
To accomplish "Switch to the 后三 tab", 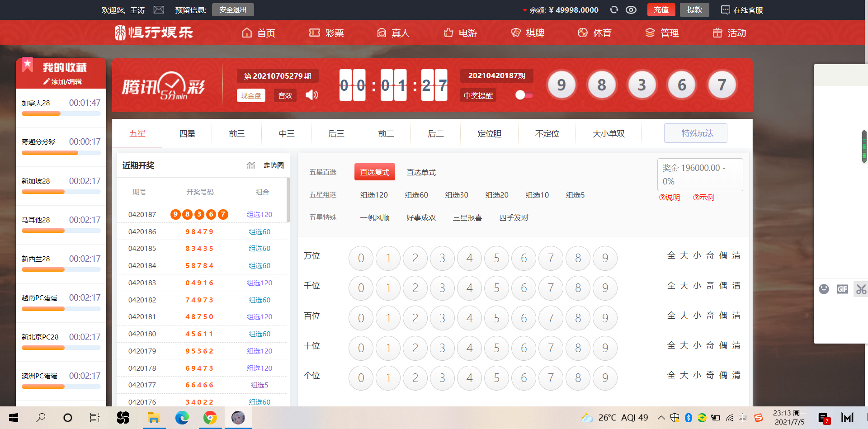I will (336, 133).
